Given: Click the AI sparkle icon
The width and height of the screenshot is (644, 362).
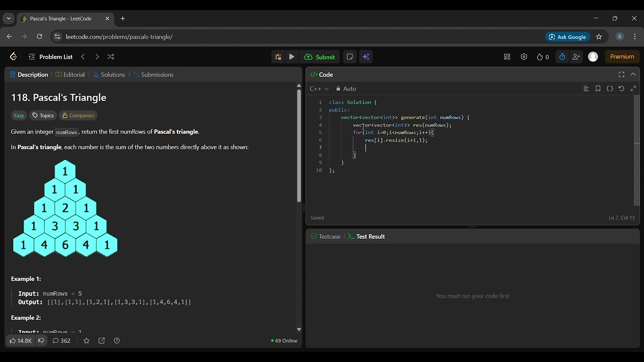Looking at the screenshot, I should pos(366,57).
